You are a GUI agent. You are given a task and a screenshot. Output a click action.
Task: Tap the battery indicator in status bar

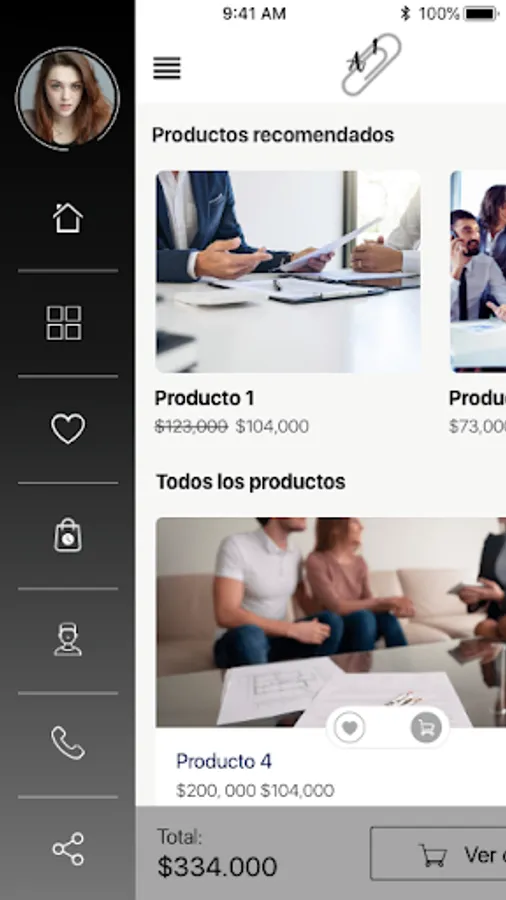coord(481,14)
